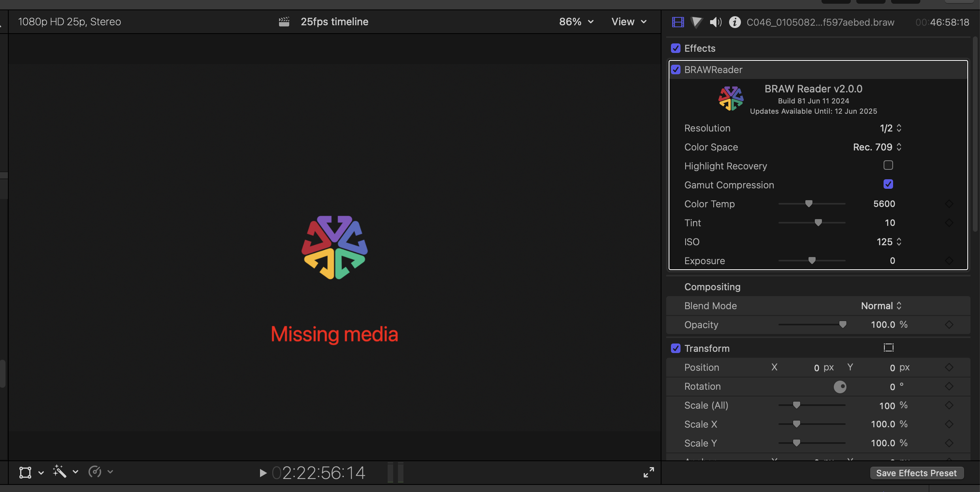
Task: Uncheck the BRAWReader effect checkbox
Action: click(676, 70)
